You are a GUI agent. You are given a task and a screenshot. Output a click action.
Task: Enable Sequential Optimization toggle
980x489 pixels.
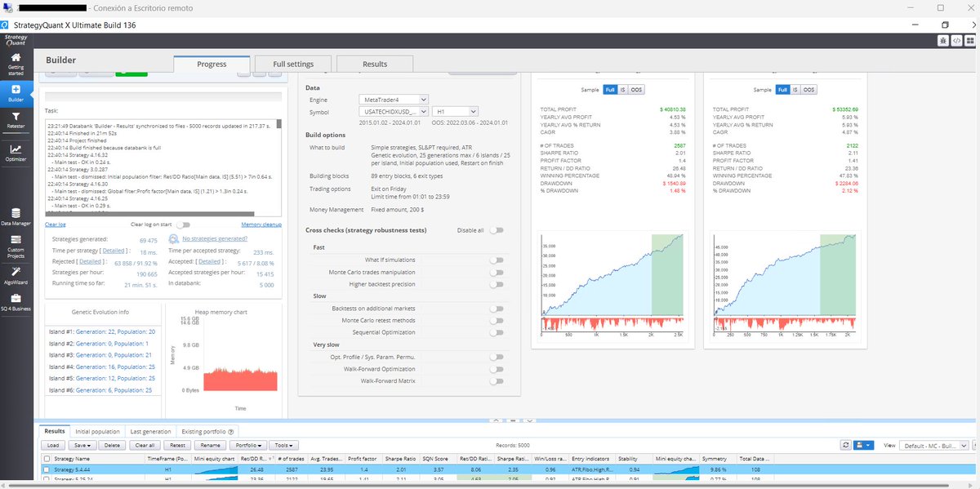(496, 333)
